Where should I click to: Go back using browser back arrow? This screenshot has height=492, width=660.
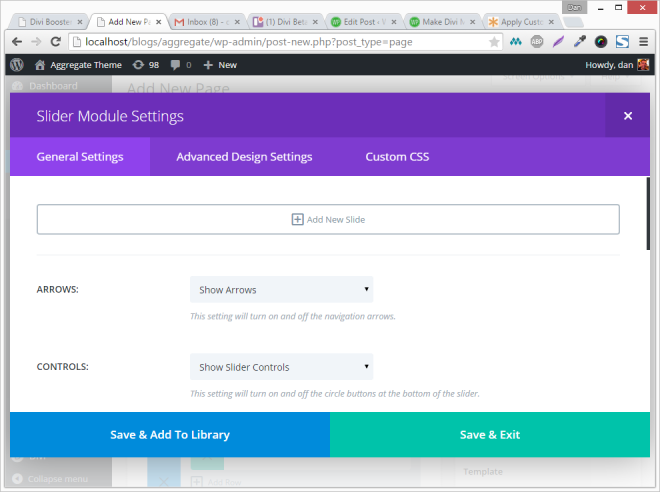[17, 42]
